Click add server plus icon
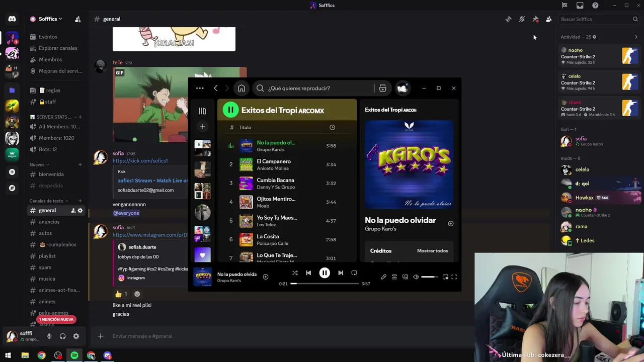 [12, 172]
